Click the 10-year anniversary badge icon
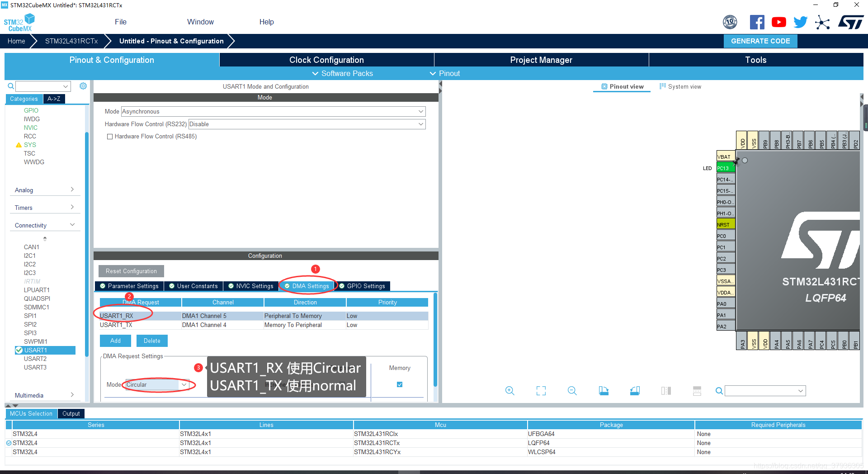 tap(730, 22)
